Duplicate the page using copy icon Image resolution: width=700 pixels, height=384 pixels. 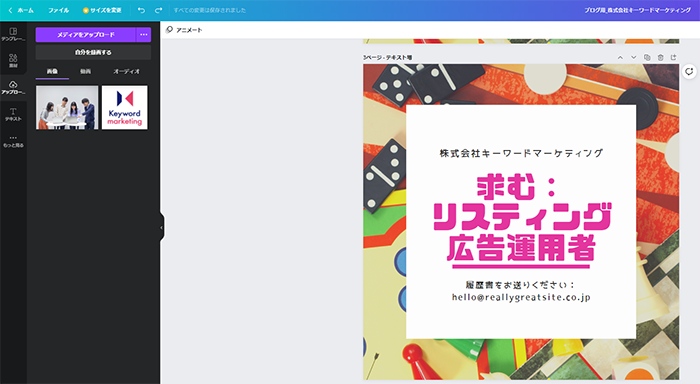tap(647, 57)
